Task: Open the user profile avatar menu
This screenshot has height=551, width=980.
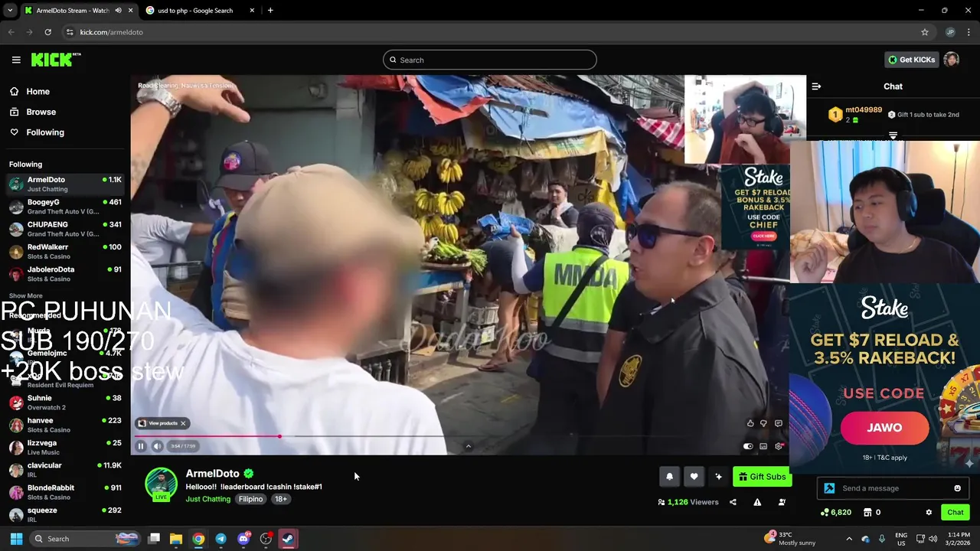Action: (952, 60)
